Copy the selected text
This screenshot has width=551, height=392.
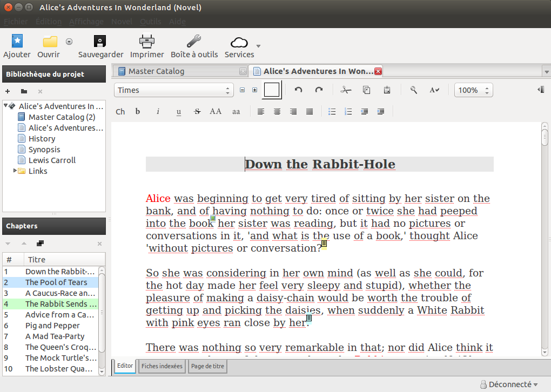tap(366, 90)
